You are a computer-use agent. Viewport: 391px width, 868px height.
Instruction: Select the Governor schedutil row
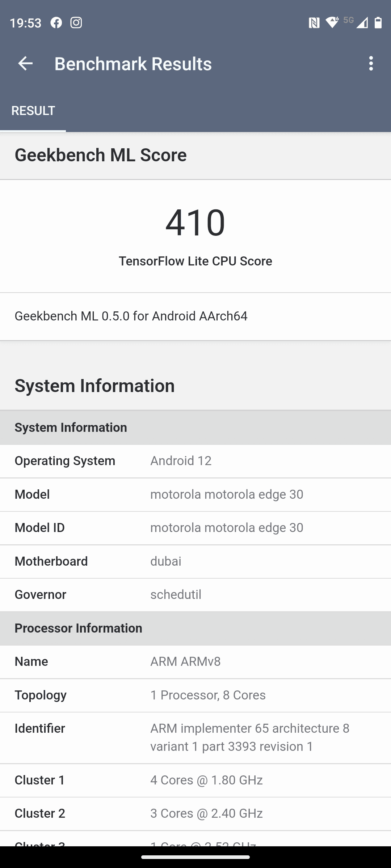point(195,595)
